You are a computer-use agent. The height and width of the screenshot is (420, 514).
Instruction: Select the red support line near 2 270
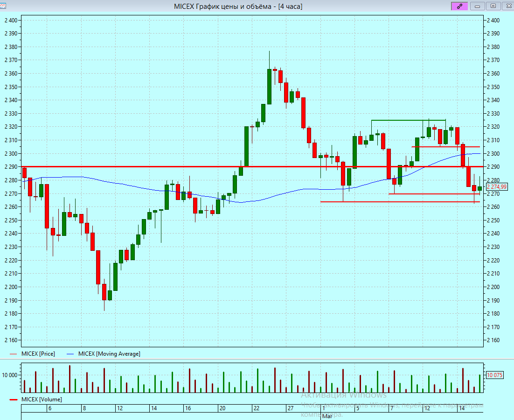click(x=434, y=194)
